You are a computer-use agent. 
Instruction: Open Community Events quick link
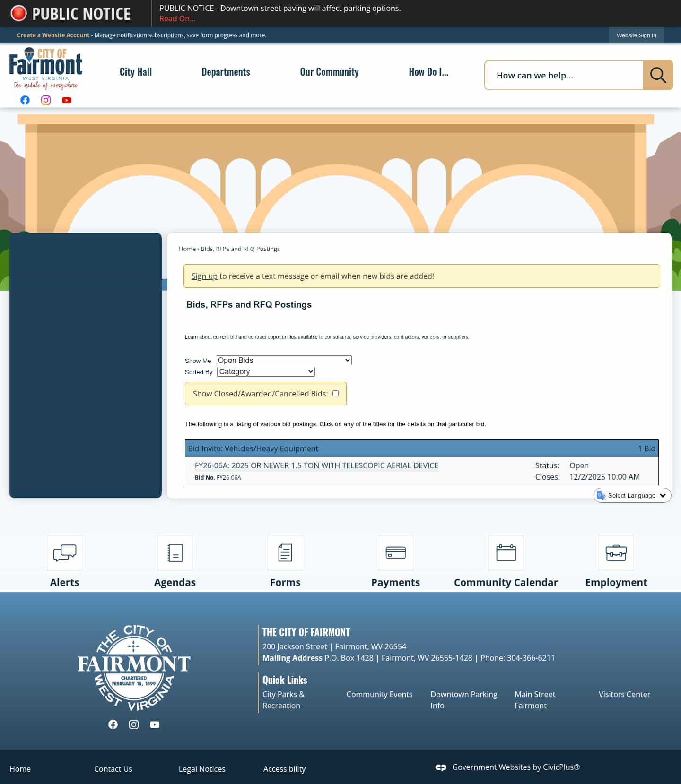coord(379,694)
